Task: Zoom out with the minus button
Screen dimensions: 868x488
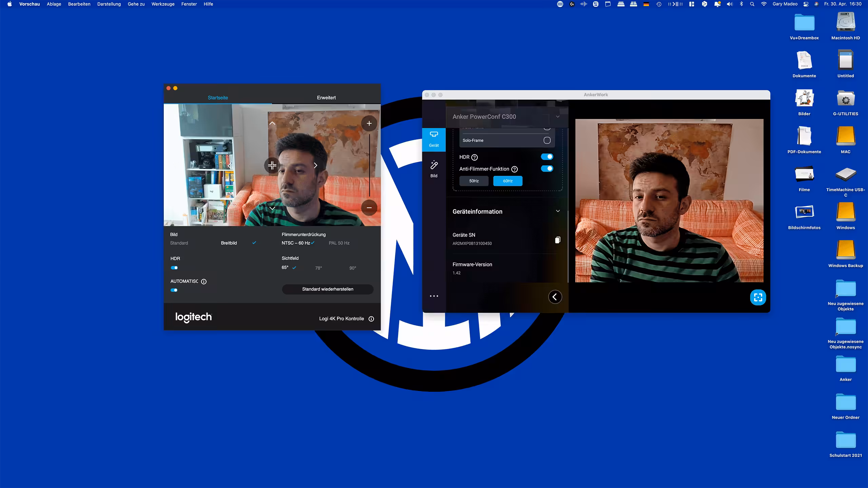Action: tap(369, 207)
